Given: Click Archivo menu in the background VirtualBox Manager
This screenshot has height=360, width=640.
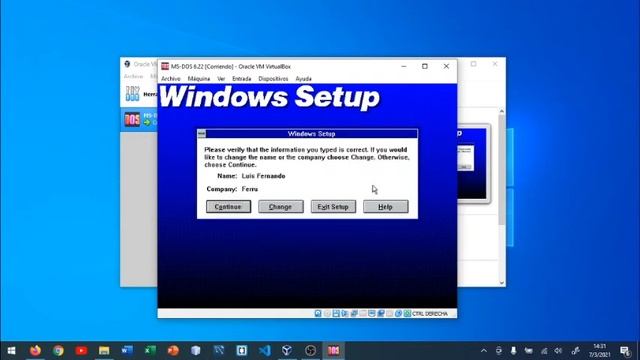Looking at the screenshot, I should [x=133, y=76].
